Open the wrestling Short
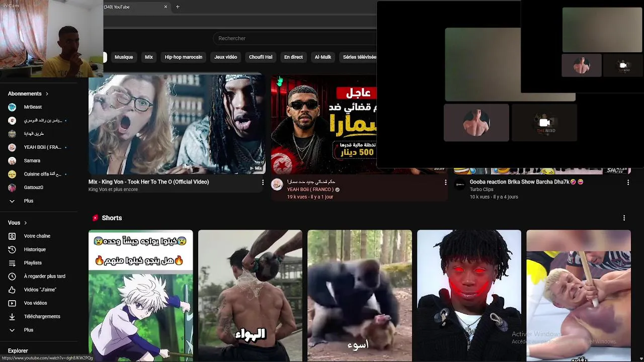Image resolution: width=644 pixels, height=362 pixels. [579, 296]
